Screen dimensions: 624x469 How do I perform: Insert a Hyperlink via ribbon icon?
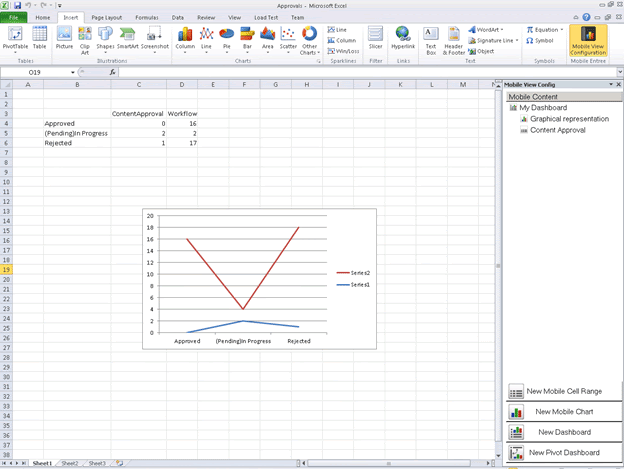(403, 38)
